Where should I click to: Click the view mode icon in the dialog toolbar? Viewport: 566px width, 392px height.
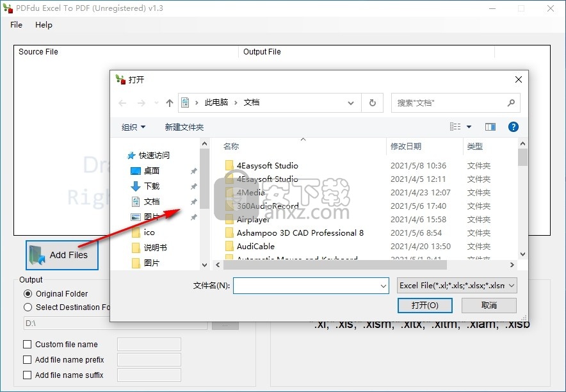(455, 127)
